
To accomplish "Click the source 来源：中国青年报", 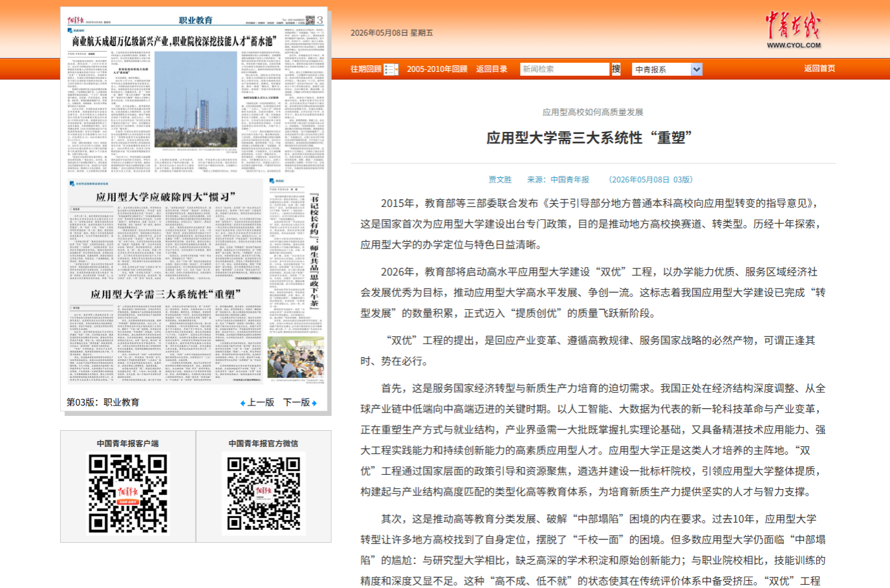I will pos(558,180).
